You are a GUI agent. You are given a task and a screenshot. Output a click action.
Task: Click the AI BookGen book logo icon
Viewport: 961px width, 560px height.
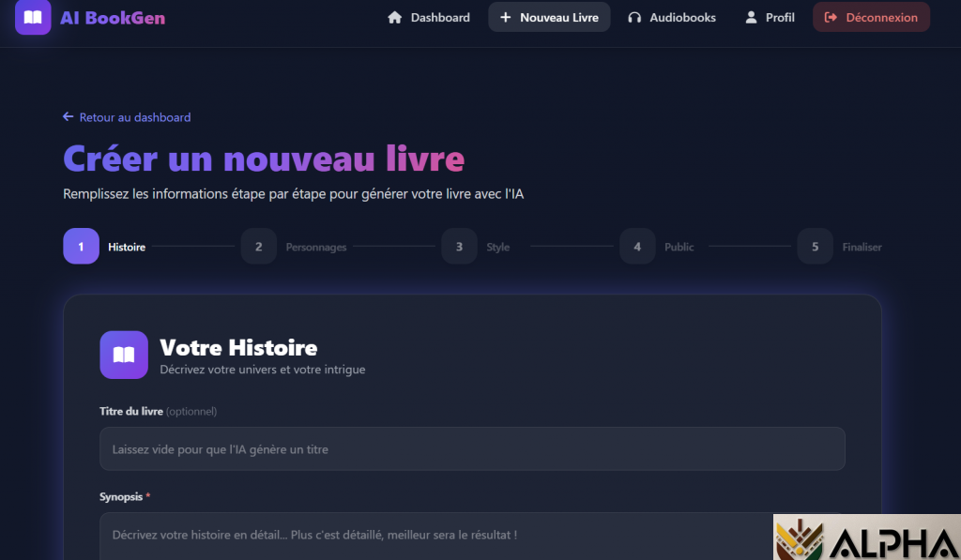33,17
